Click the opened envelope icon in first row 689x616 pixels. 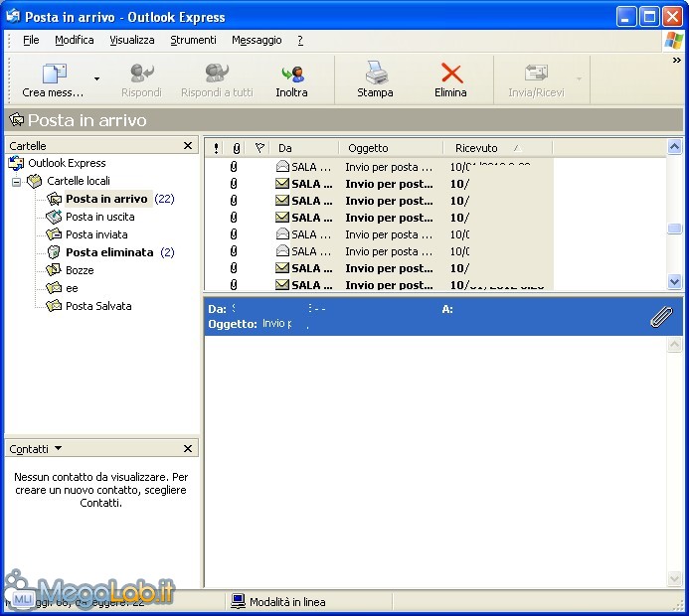[282, 166]
